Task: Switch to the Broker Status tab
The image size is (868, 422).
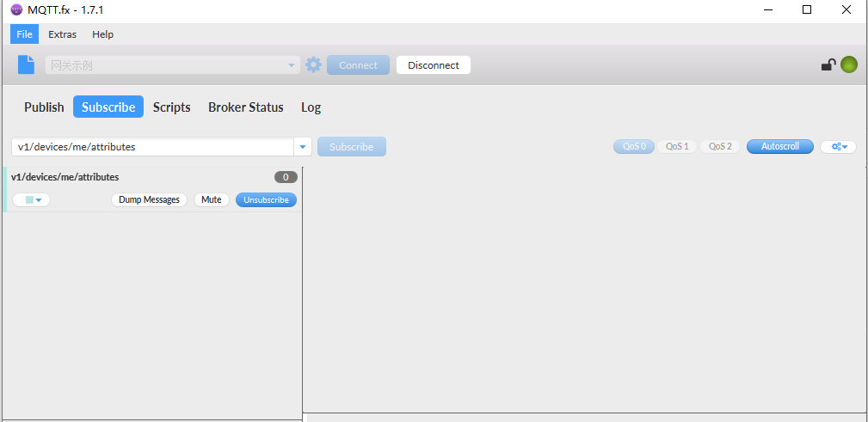Action: (x=246, y=107)
